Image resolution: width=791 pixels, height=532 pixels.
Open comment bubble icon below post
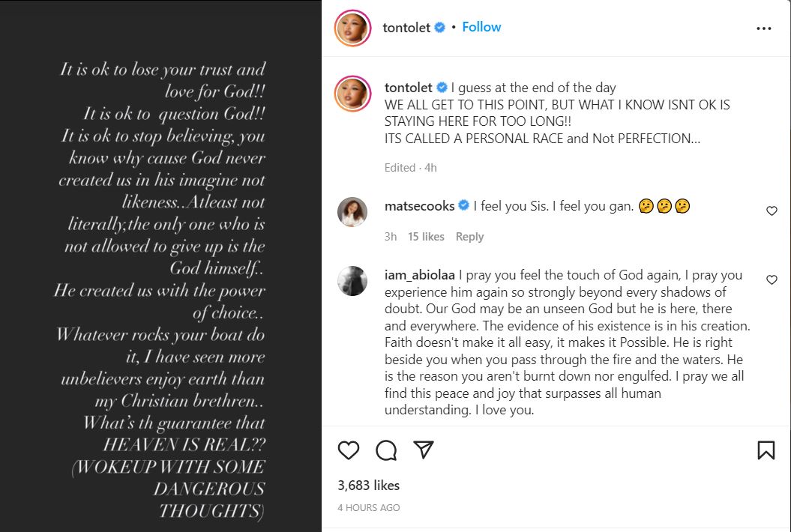pos(386,450)
